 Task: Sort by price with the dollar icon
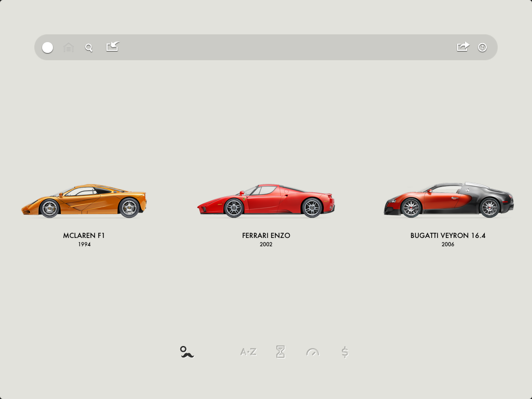tap(345, 352)
